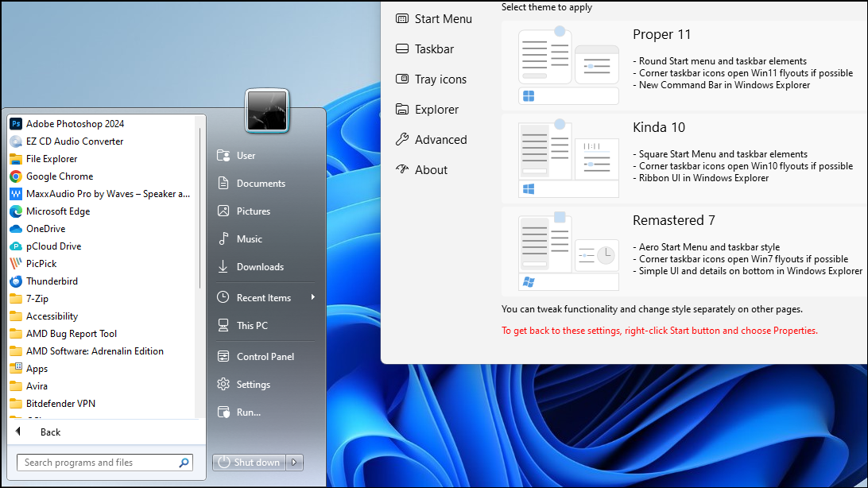Viewport: 868px width, 488px height.
Task: Click the Control Panel icon
Action: (223, 356)
